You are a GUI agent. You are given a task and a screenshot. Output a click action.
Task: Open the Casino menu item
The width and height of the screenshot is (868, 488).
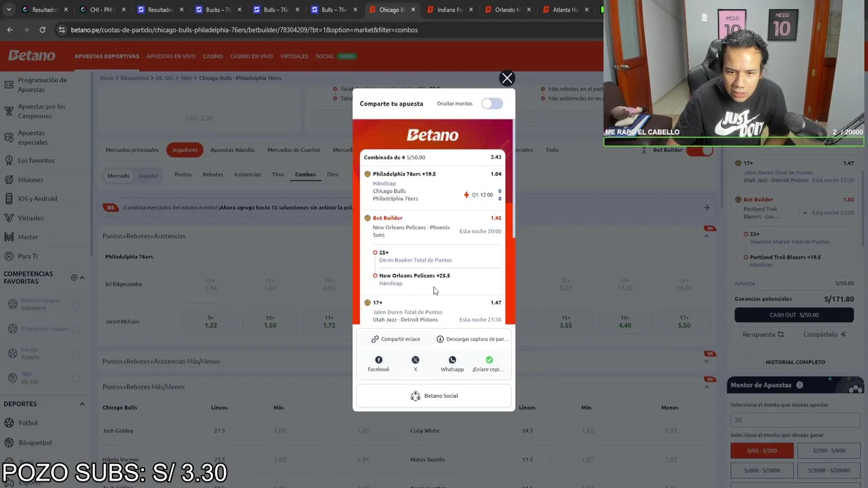(212, 56)
